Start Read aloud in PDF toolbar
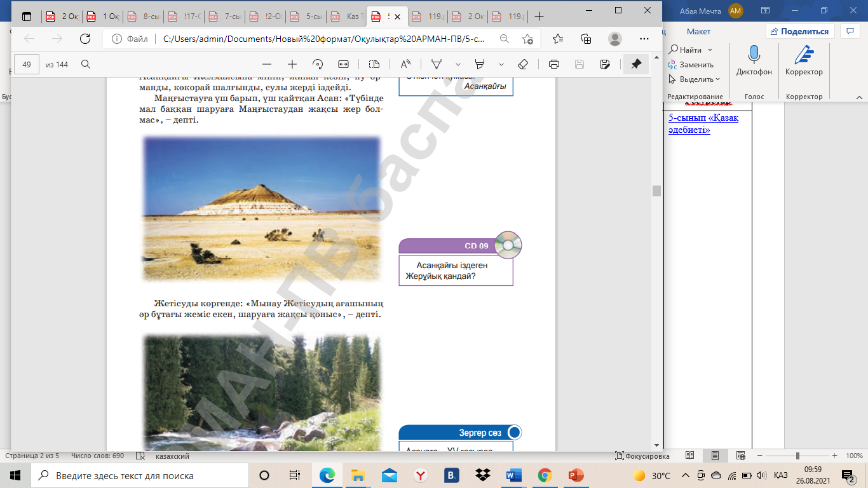 pyautogui.click(x=405, y=64)
